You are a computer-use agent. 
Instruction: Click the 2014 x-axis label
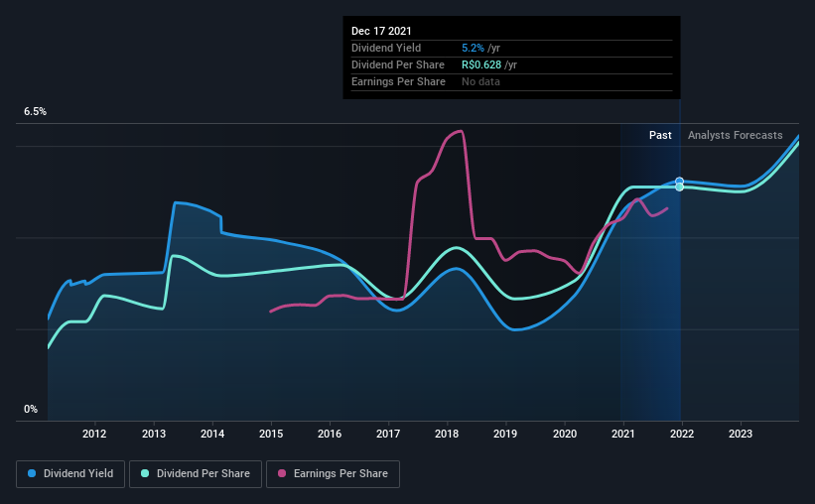pyautogui.click(x=212, y=434)
